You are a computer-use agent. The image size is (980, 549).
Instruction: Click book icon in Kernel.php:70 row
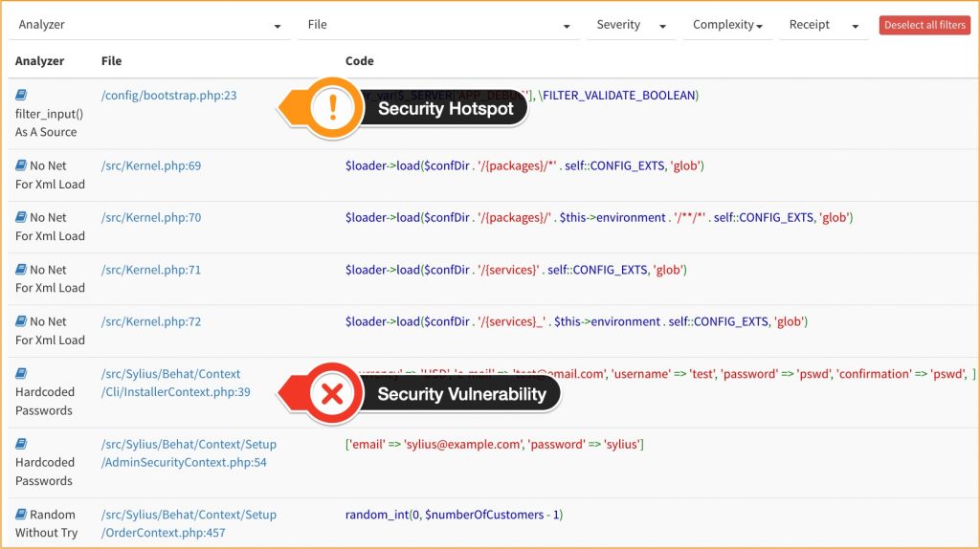[21, 217]
